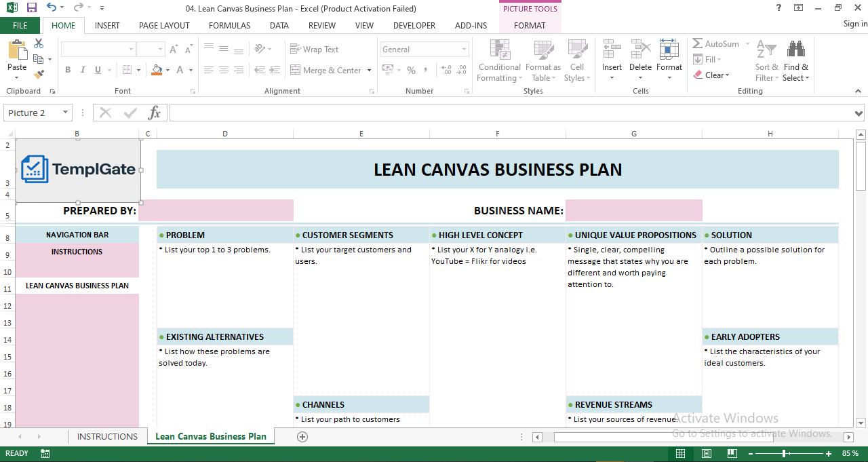The image size is (868, 462).
Task: Activate the Format Painter brush
Action: tap(39, 75)
